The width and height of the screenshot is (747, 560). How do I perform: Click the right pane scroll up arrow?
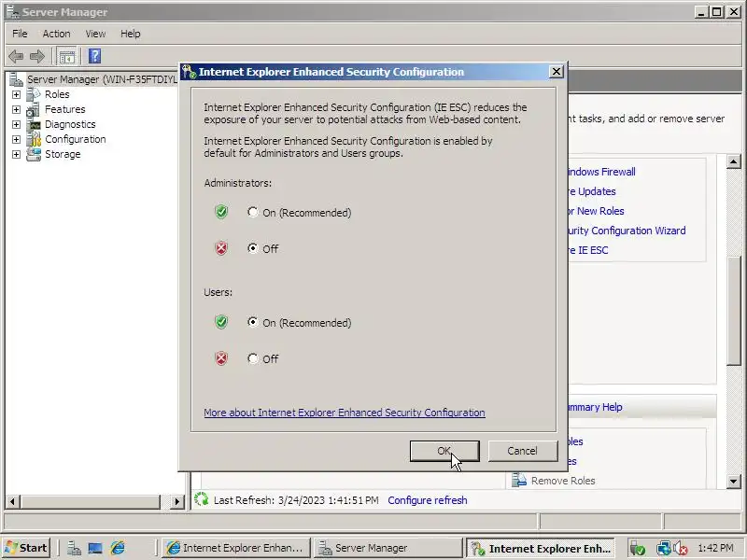pyautogui.click(x=734, y=161)
